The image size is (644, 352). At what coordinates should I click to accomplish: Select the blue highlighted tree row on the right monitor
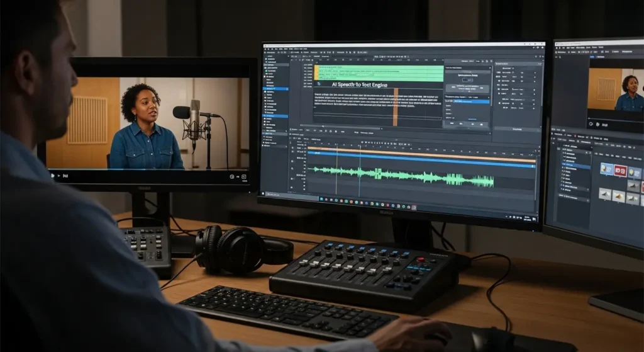(x=576, y=165)
